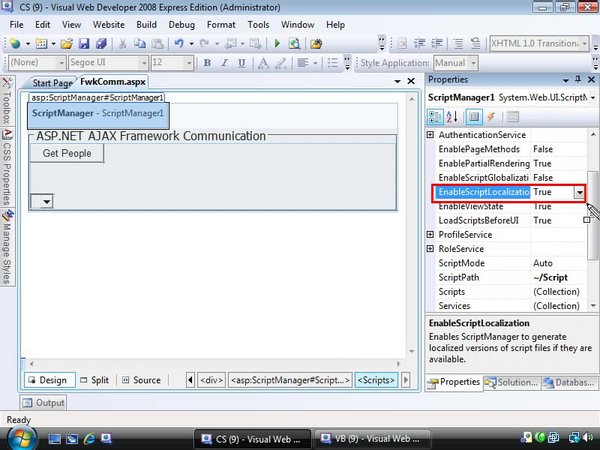Click the New Web Site toolbar icon
Viewport: 600px width, 450px height.
coord(15,44)
